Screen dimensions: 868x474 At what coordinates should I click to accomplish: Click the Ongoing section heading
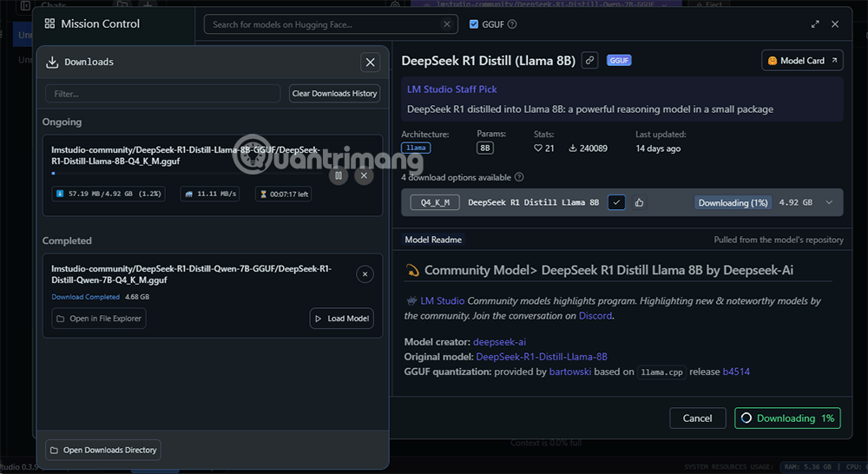click(62, 122)
